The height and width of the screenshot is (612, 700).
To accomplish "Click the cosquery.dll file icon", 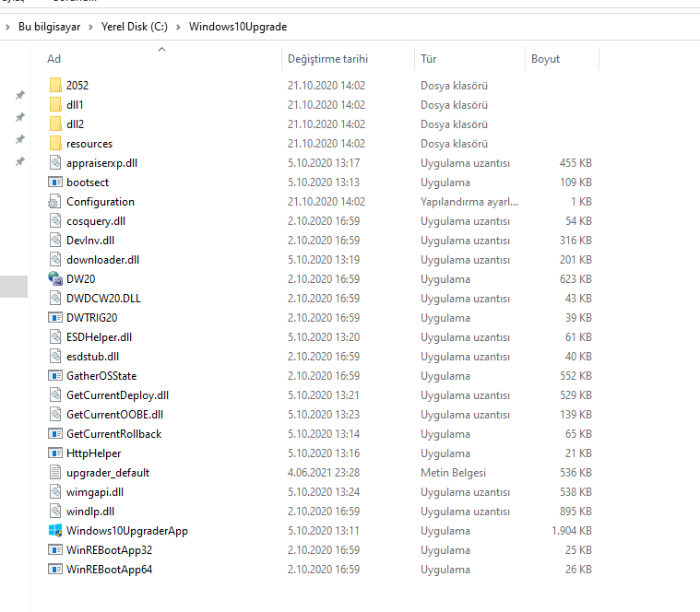I will [x=55, y=220].
